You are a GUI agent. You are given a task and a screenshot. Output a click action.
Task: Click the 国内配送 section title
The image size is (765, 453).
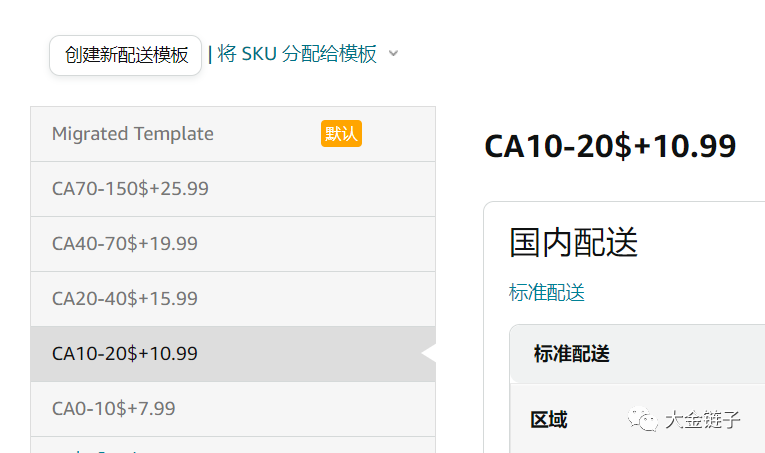pos(573,242)
